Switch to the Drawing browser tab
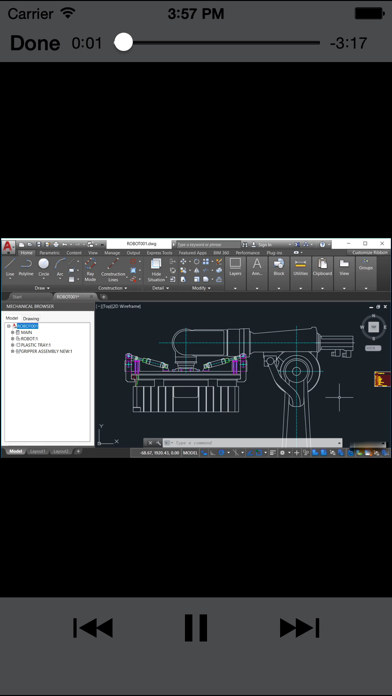Viewport: 392px width, 696px height. point(31,319)
